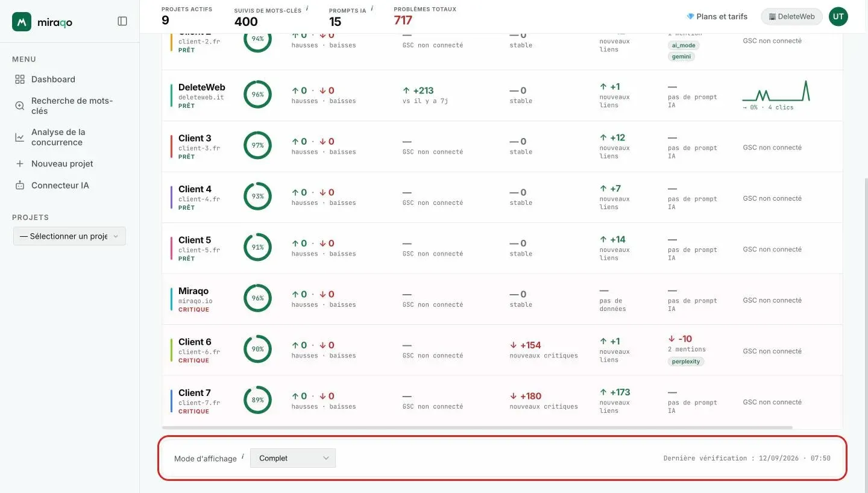Click the keyword search magnifier icon
The height and width of the screenshot is (493, 868).
tap(20, 105)
